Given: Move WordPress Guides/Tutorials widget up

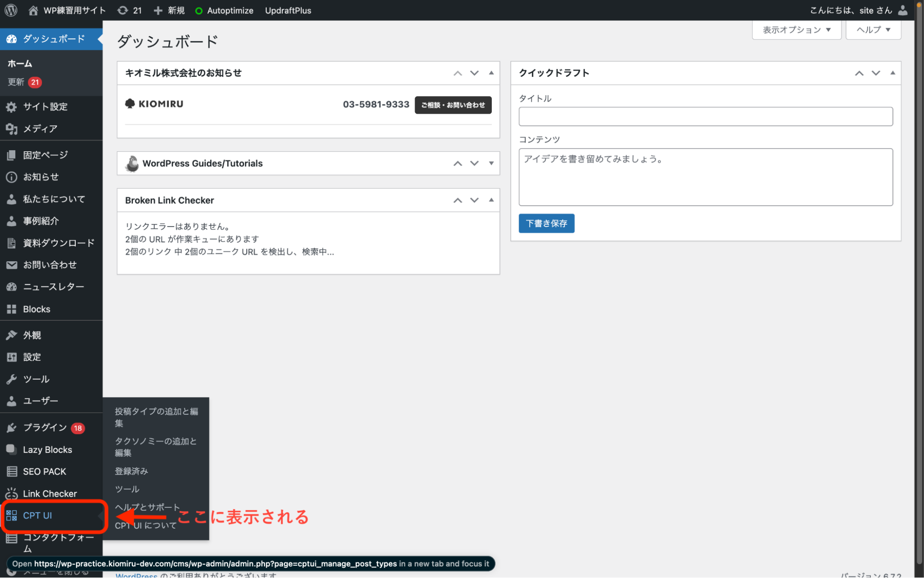Looking at the screenshot, I should point(458,163).
